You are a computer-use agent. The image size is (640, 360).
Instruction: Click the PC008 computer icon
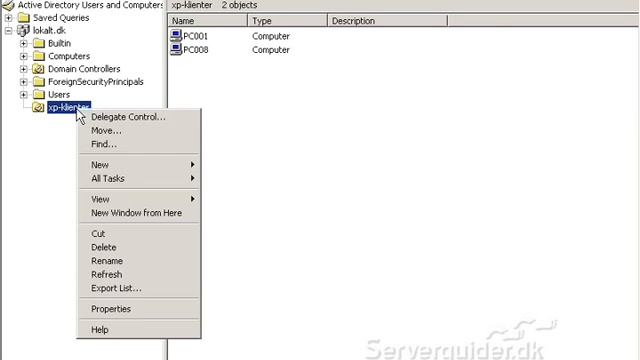click(x=176, y=49)
